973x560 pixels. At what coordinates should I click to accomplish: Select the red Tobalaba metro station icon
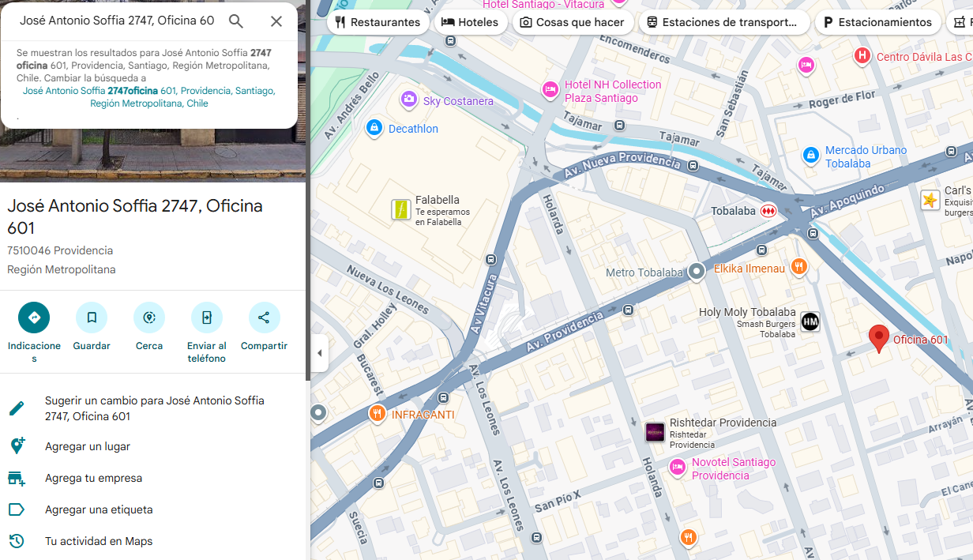(768, 211)
